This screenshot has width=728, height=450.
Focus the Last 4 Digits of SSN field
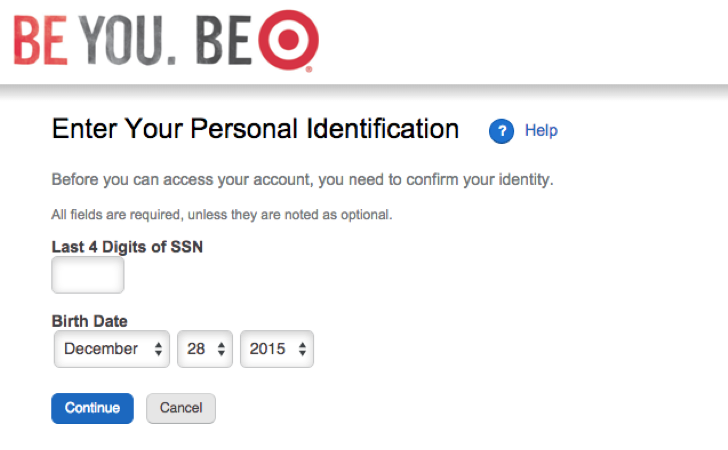pos(88,275)
